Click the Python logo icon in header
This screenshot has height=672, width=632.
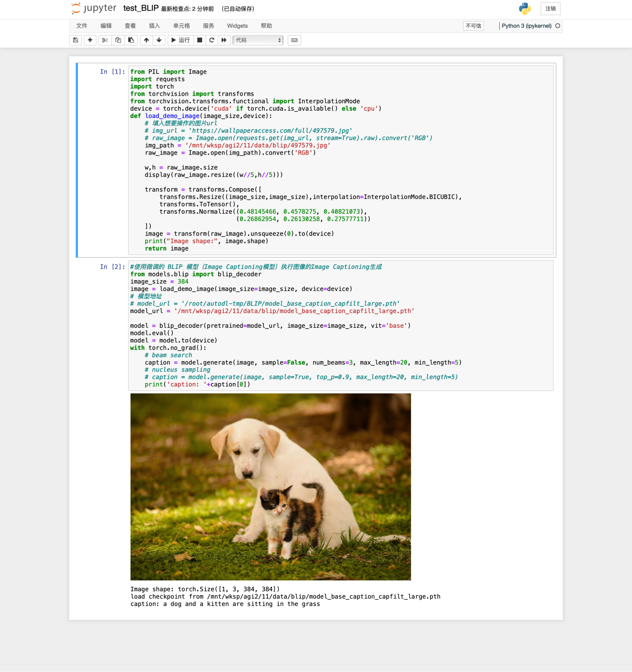pyautogui.click(x=525, y=8)
